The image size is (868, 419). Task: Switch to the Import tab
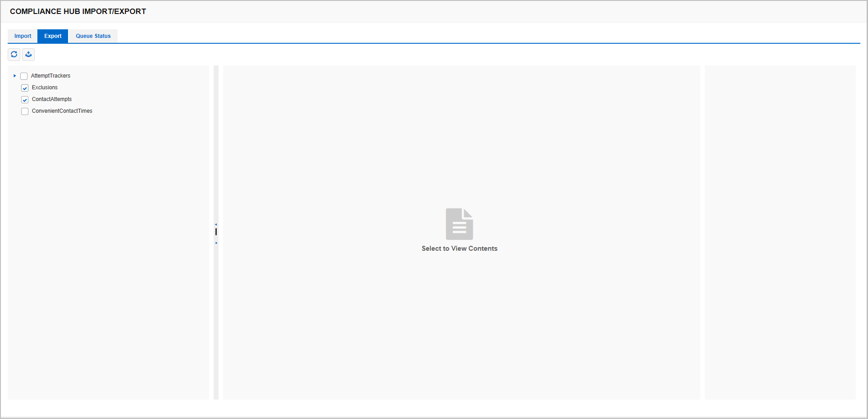tap(22, 36)
